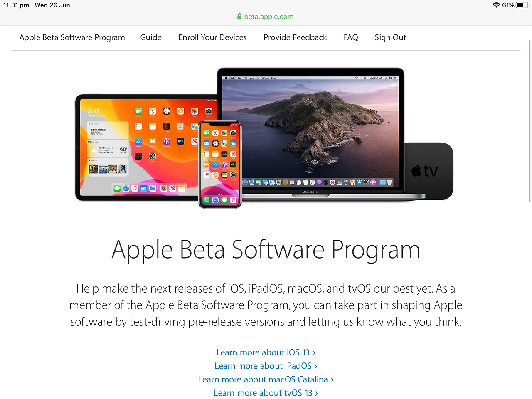Click the Apple TV logo on black box
Screen dimensions: 532x399
(x=424, y=171)
